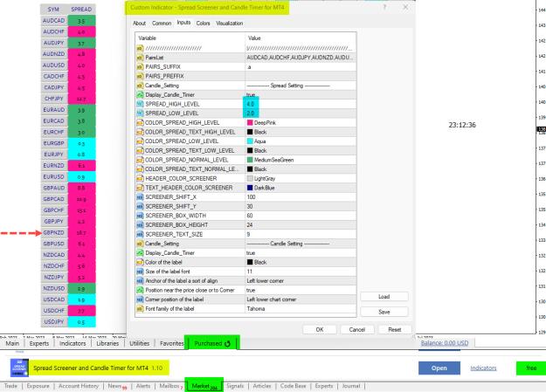Close the Custom Indicator dialog
Screen dimensions: 546x392
click(x=405, y=7)
